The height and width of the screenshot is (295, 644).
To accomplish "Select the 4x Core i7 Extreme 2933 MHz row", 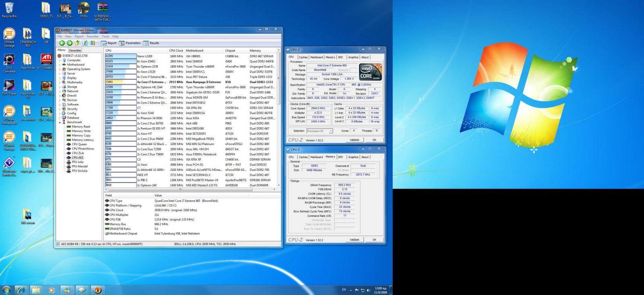I will (190, 82).
